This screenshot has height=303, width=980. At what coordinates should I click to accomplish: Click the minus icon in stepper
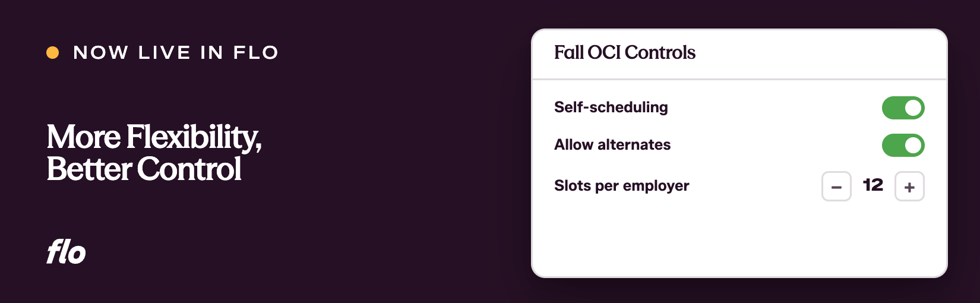tap(836, 188)
